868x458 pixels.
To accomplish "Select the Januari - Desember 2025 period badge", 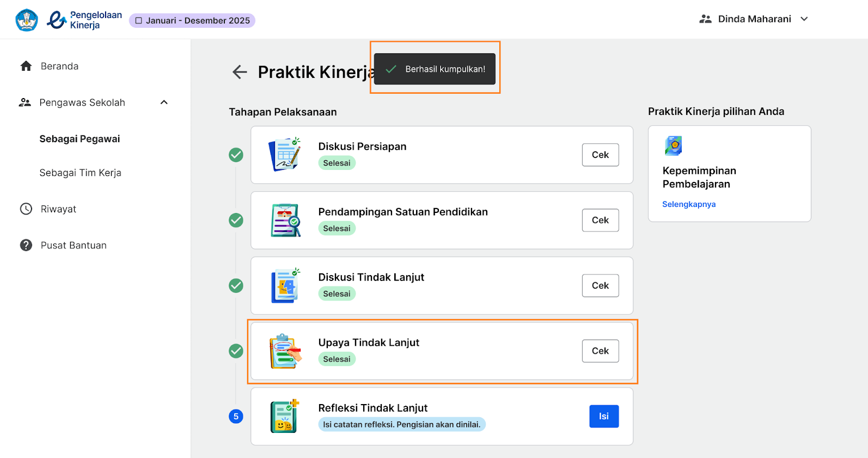I will (x=192, y=21).
